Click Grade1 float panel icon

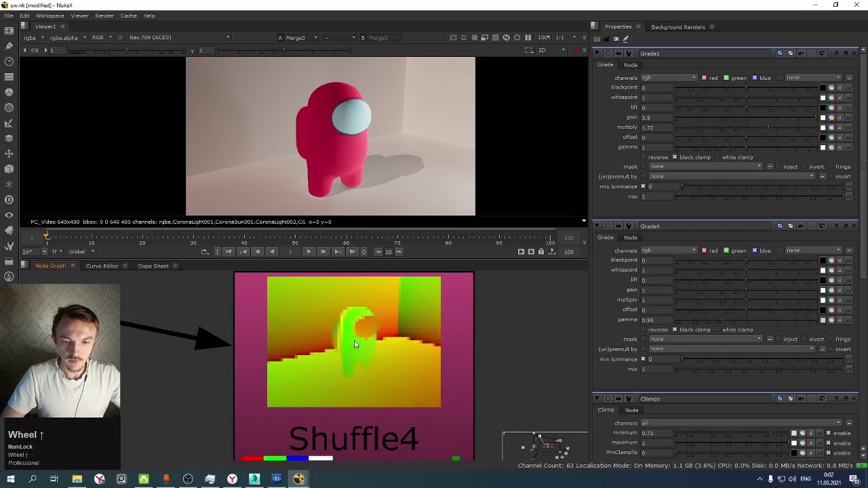[845, 54]
